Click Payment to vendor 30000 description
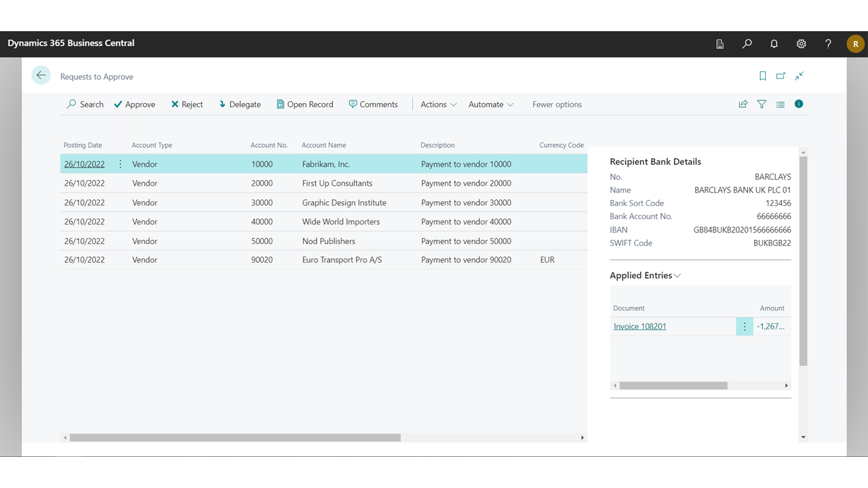 [466, 203]
